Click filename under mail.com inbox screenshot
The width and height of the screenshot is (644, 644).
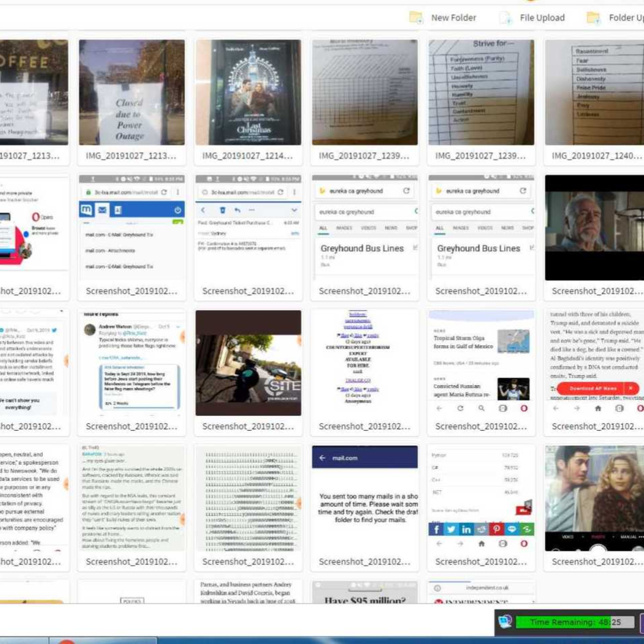tap(132, 291)
